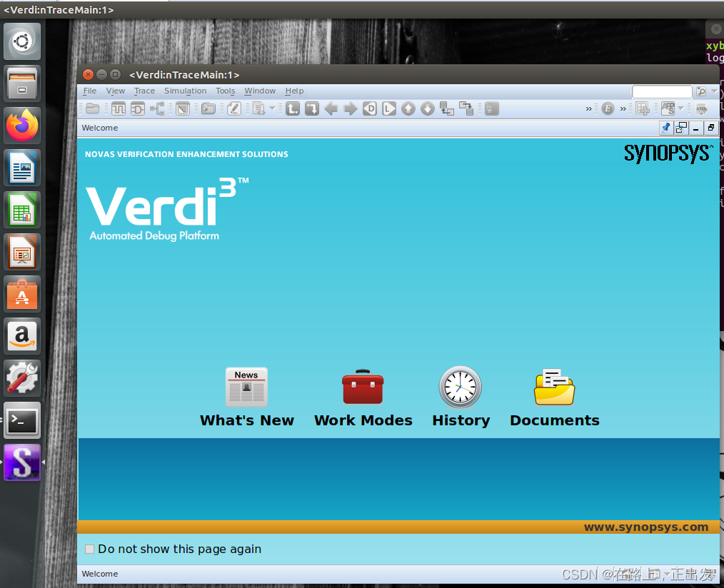Click the restore session folder icon
The width and height of the screenshot is (724, 588).
[208, 109]
